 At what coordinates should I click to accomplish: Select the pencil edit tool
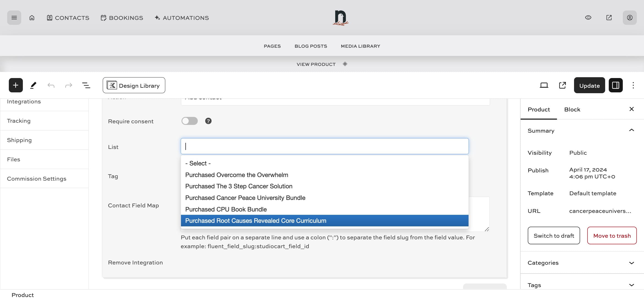tap(33, 85)
